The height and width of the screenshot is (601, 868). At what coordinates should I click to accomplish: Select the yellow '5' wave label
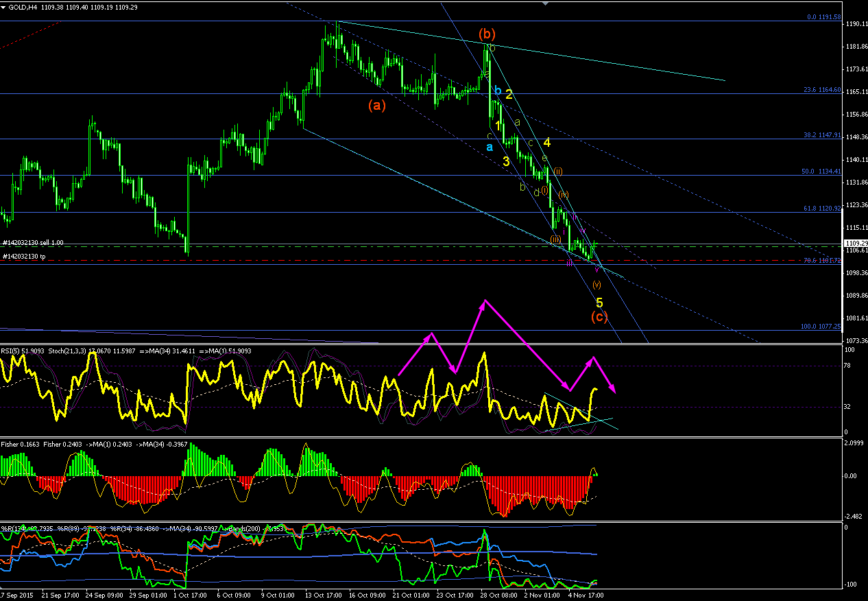599,303
